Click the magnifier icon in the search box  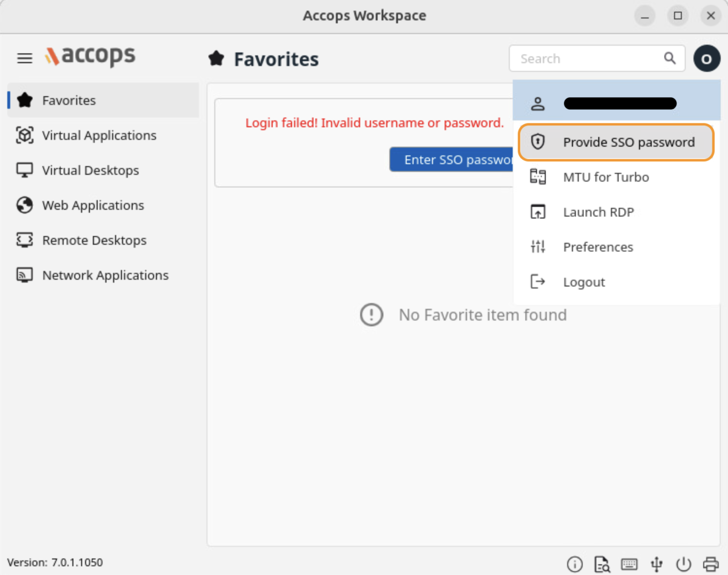tap(670, 58)
